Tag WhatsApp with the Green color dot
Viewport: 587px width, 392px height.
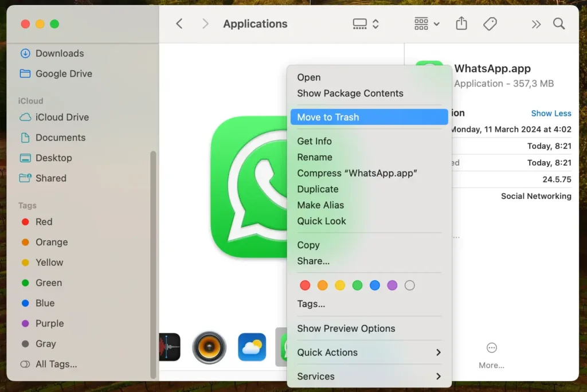(x=357, y=285)
